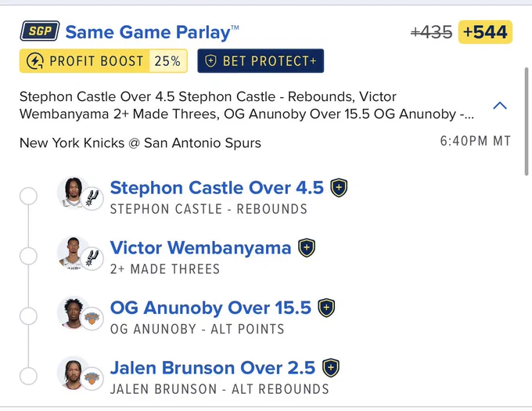Screen dimensions: 532x411
Task: Click Jalen Brunson player headshot
Action: [73, 373]
